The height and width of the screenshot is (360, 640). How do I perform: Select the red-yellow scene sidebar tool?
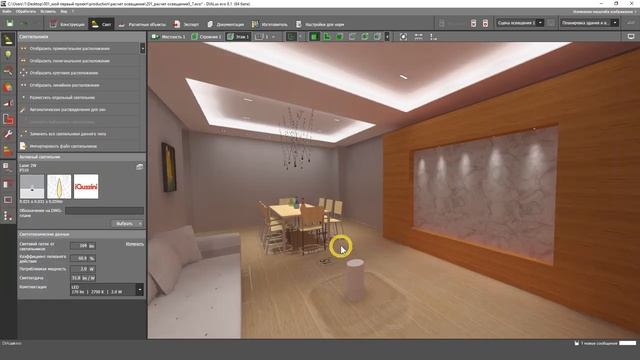coord(8,150)
